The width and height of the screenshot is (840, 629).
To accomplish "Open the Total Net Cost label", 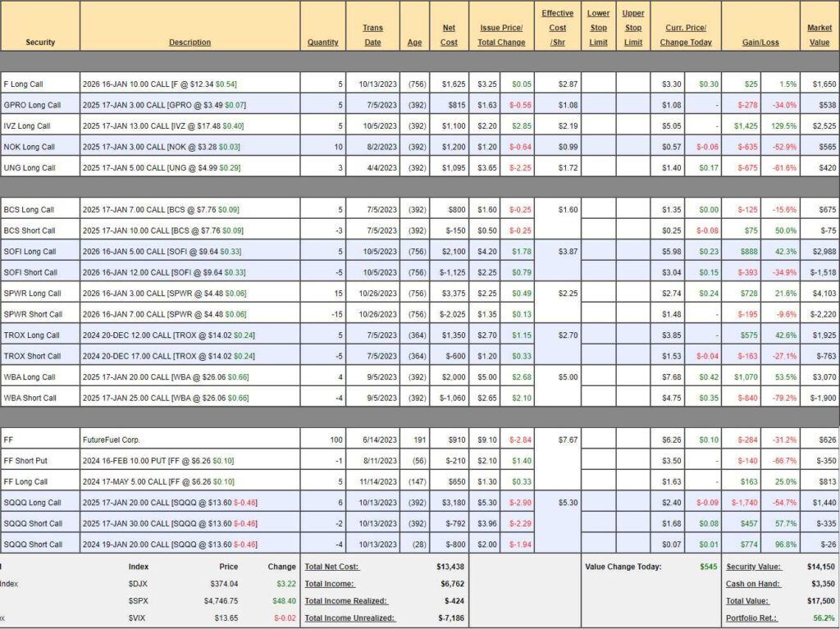I will (x=331, y=567).
